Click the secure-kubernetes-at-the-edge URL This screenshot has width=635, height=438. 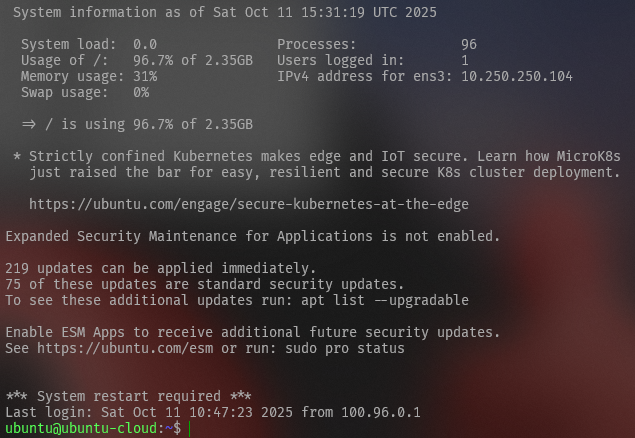[x=249, y=204]
